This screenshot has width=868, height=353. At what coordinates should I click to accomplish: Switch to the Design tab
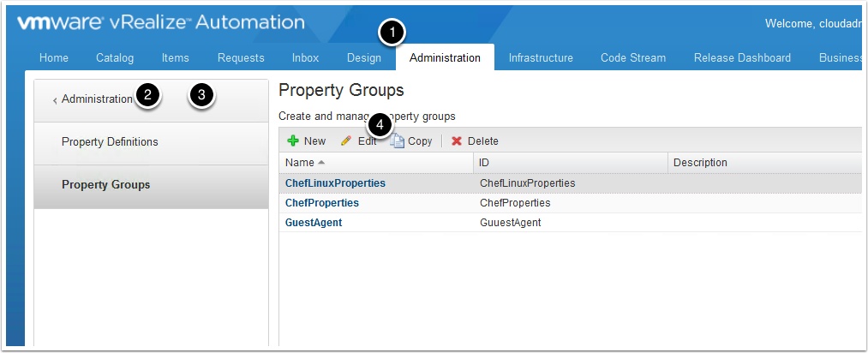[363, 58]
